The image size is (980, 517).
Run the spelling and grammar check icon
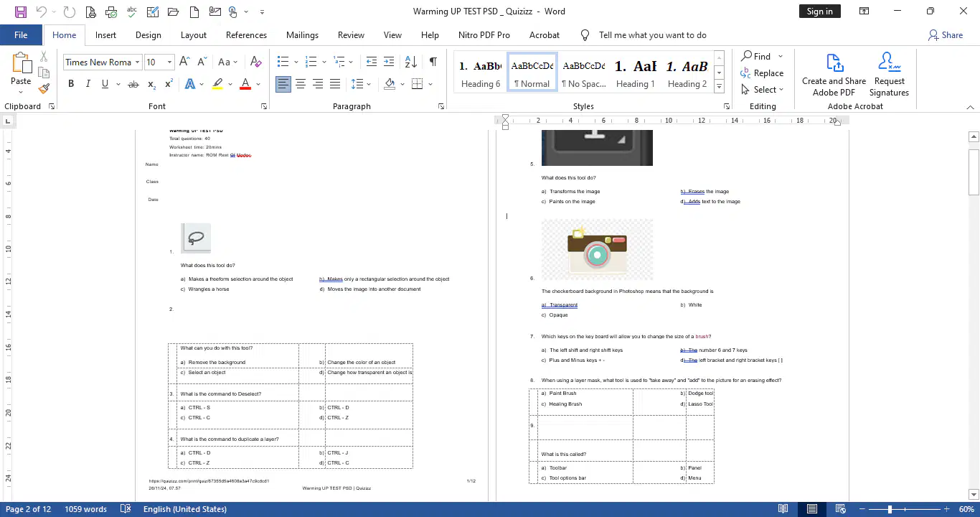[132, 11]
